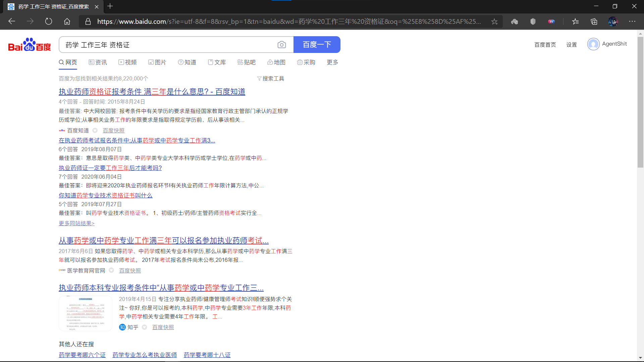644x362 pixels.
Task: Click the browser refresh icon
Action: click(x=49, y=21)
